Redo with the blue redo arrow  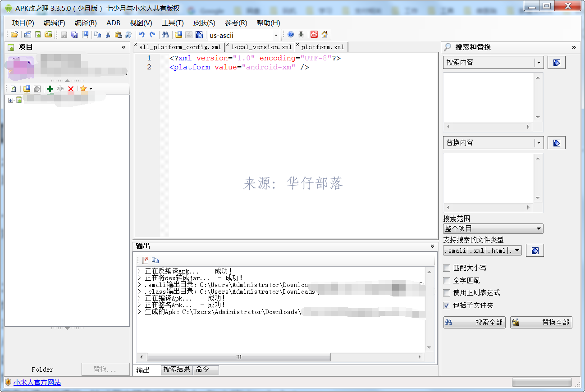click(x=152, y=35)
